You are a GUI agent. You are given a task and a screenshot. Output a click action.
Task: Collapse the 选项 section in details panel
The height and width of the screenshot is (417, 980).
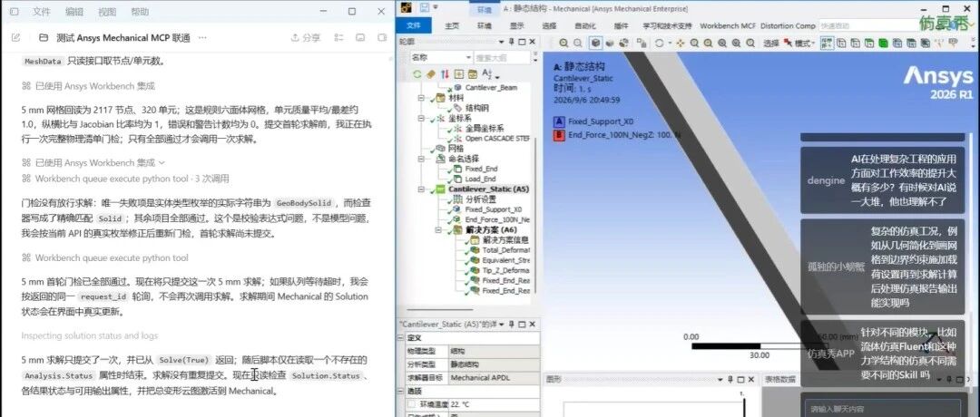pyautogui.click(x=401, y=391)
